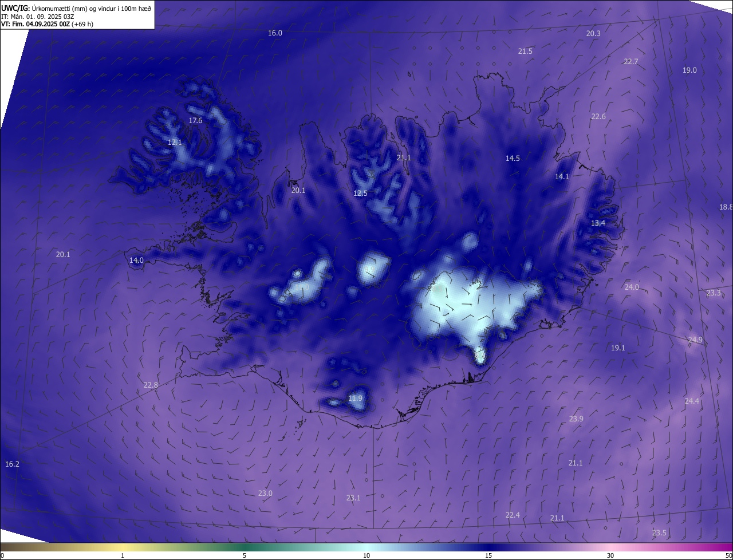Click the 23.9 value label
Viewport: 733px width, 560px height.
(x=576, y=419)
